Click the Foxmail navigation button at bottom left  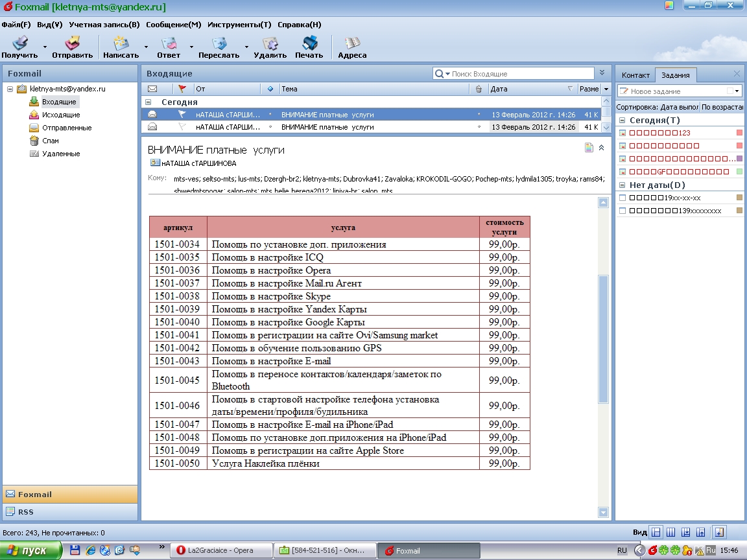point(70,495)
